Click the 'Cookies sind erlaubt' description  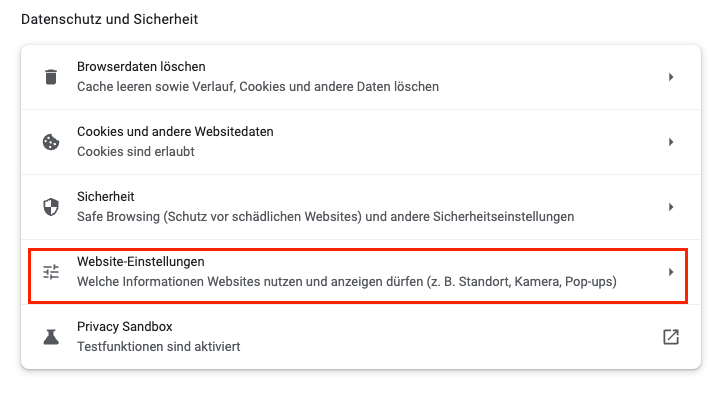click(x=136, y=152)
